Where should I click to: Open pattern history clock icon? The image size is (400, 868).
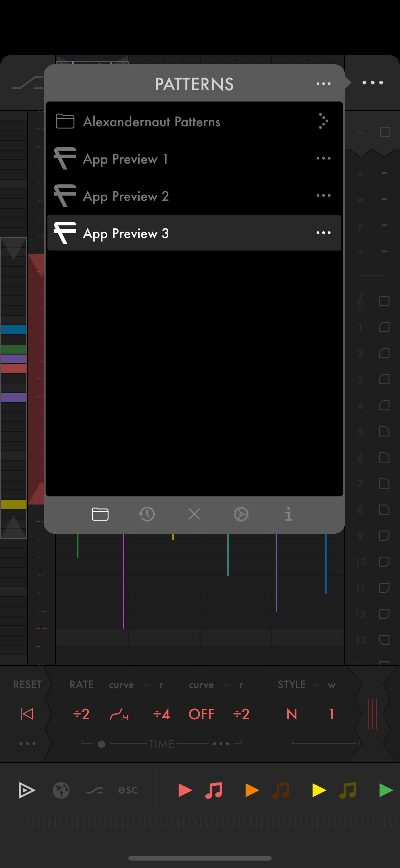(147, 514)
